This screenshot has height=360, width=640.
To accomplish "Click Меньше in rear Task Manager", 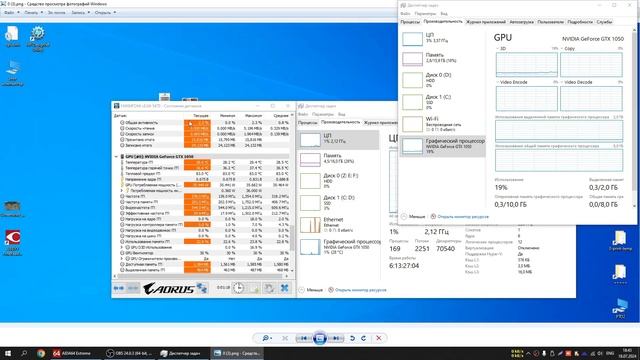I will coord(311,290).
